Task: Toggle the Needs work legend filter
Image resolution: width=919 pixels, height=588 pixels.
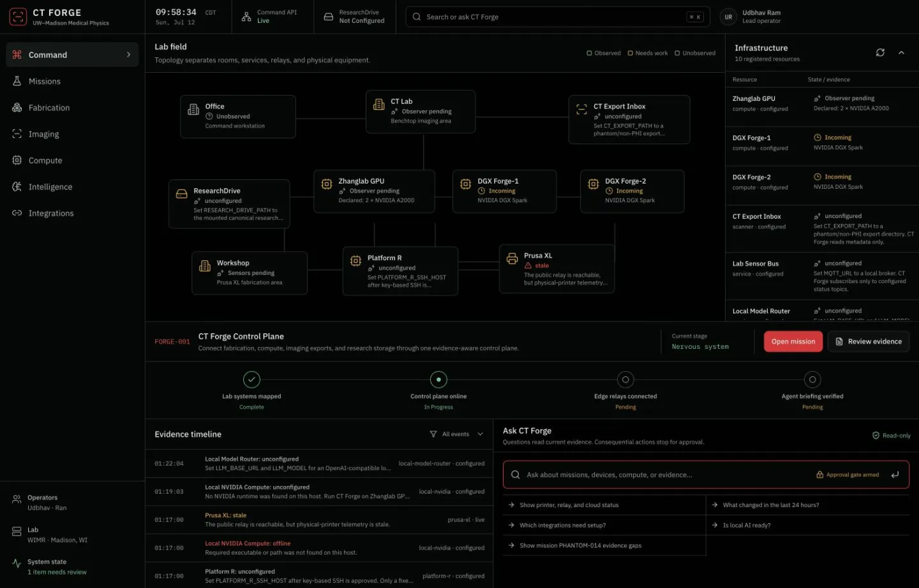Action: pyautogui.click(x=648, y=53)
